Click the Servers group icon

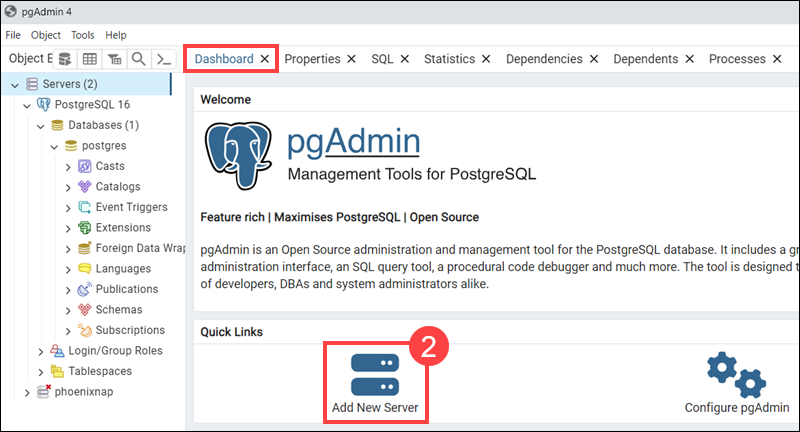(x=32, y=84)
